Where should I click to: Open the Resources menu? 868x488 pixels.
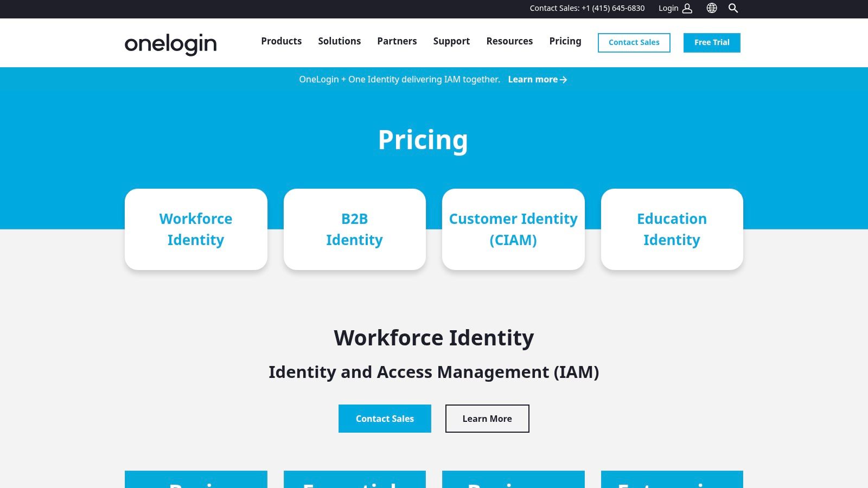coord(509,41)
